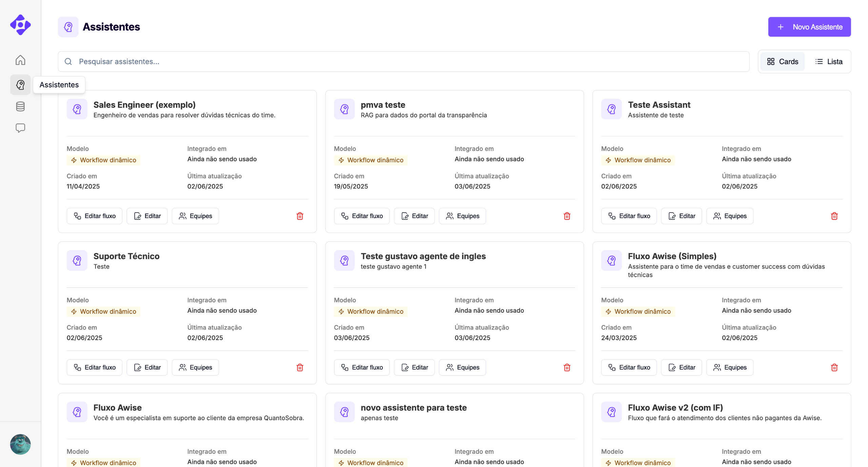Delete the Suporte Técnico assistant
Image resolution: width=868 pixels, height=467 pixels.
tap(300, 367)
